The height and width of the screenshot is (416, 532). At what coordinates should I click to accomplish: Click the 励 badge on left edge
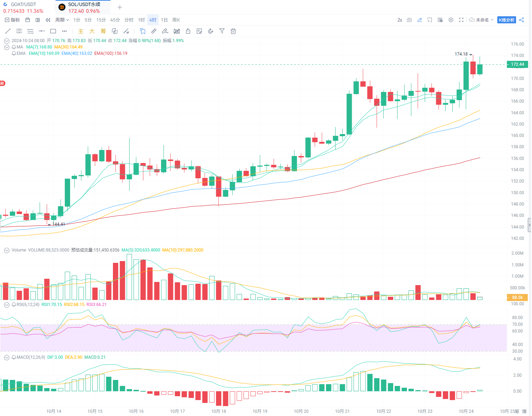(x=2, y=83)
